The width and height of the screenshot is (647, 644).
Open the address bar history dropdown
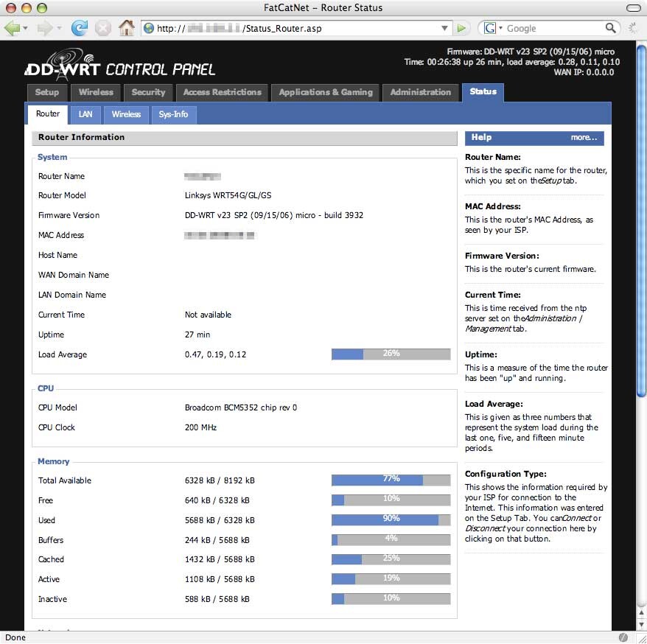point(444,28)
